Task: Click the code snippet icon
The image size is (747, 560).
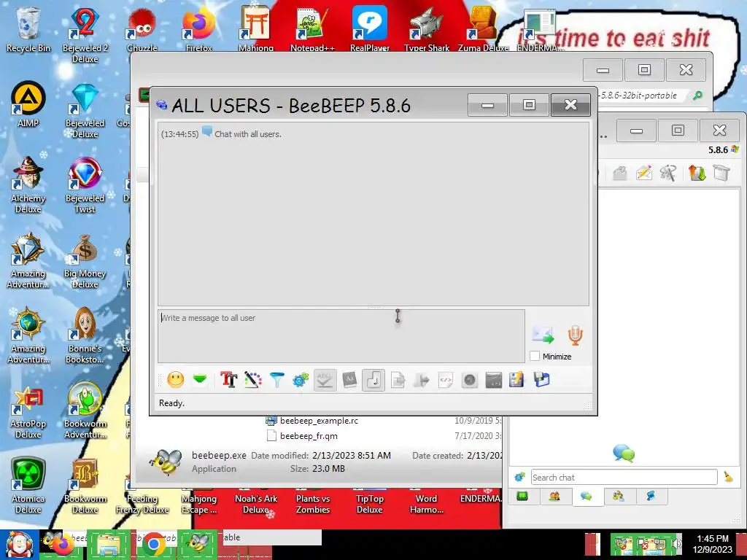Action: pyautogui.click(x=446, y=379)
